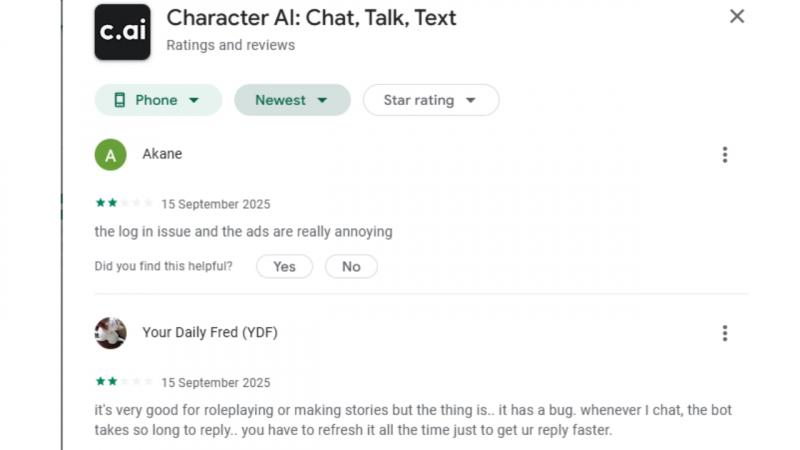Viewport: 800px width, 450px height.
Task: Open the Phone device filter dropdown
Action: 158,100
